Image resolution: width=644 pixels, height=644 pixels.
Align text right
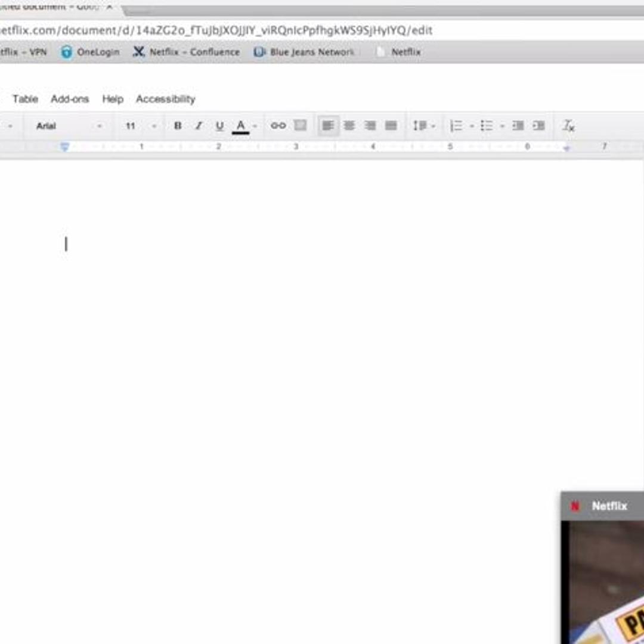[370, 126]
